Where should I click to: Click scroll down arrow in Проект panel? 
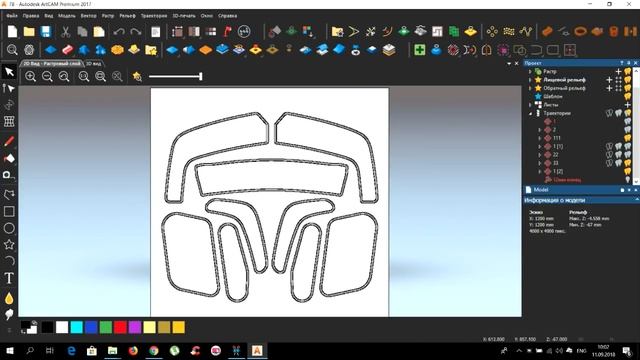click(x=636, y=181)
